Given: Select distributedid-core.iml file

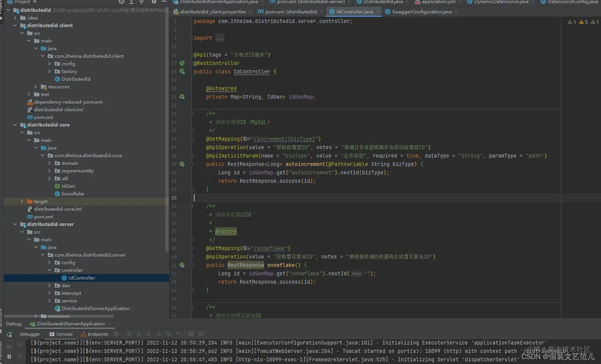Looking at the screenshot, I should 54,209.
